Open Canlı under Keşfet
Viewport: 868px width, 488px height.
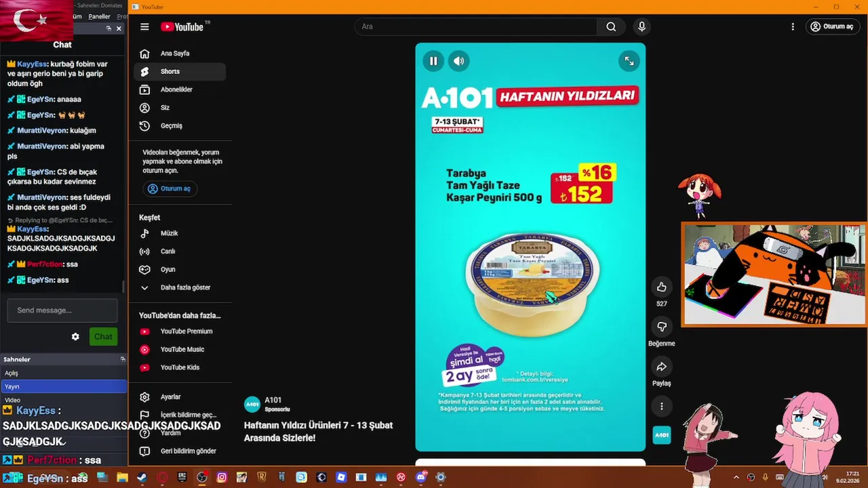pyautogui.click(x=180, y=251)
